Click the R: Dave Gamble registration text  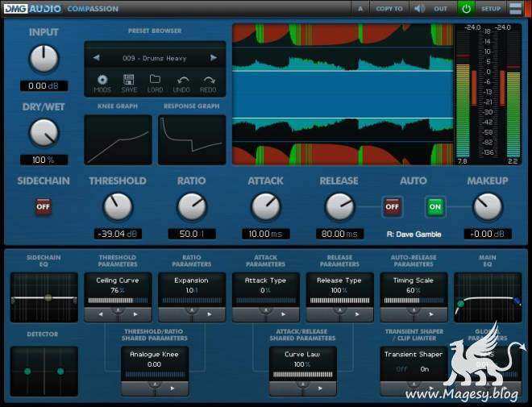414,234
